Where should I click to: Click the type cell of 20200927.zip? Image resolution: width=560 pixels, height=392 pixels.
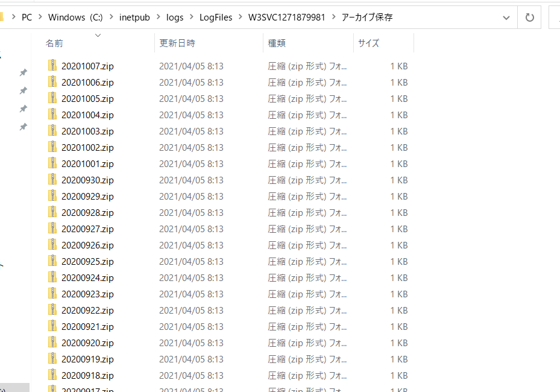click(307, 229)
